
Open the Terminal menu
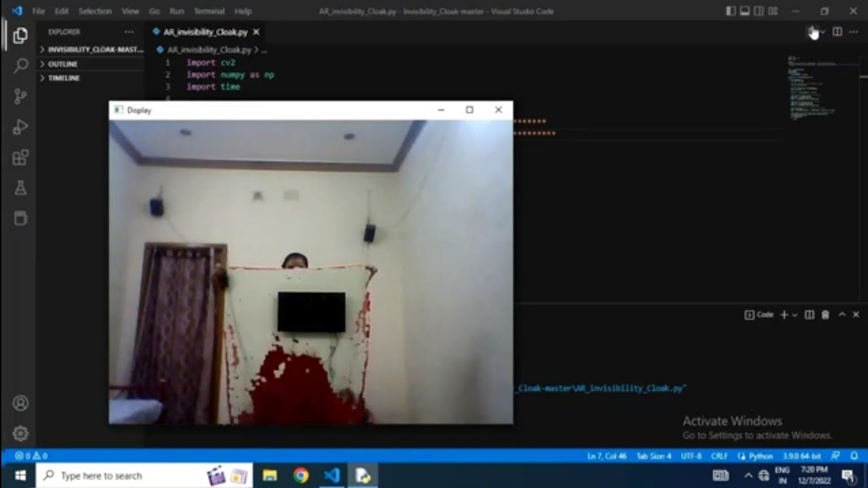point(209,12)
